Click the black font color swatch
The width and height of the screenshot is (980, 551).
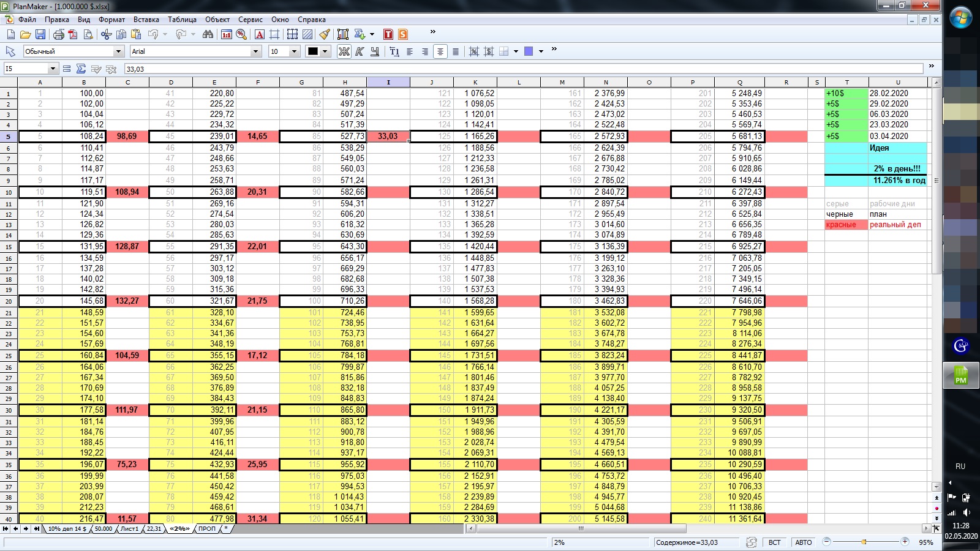(x=313, y=51)
